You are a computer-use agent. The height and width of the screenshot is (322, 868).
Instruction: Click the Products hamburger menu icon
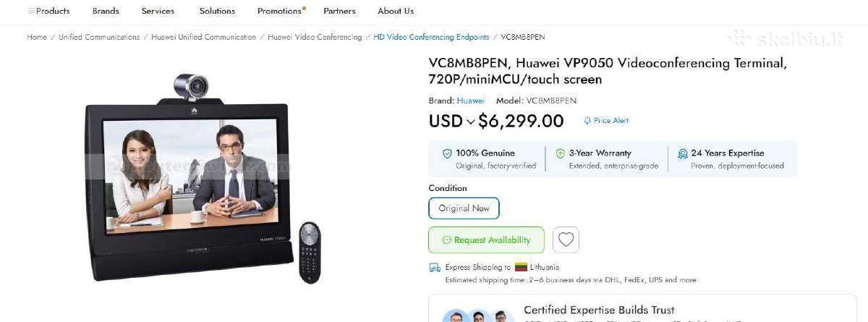click(x=31, y=11)
